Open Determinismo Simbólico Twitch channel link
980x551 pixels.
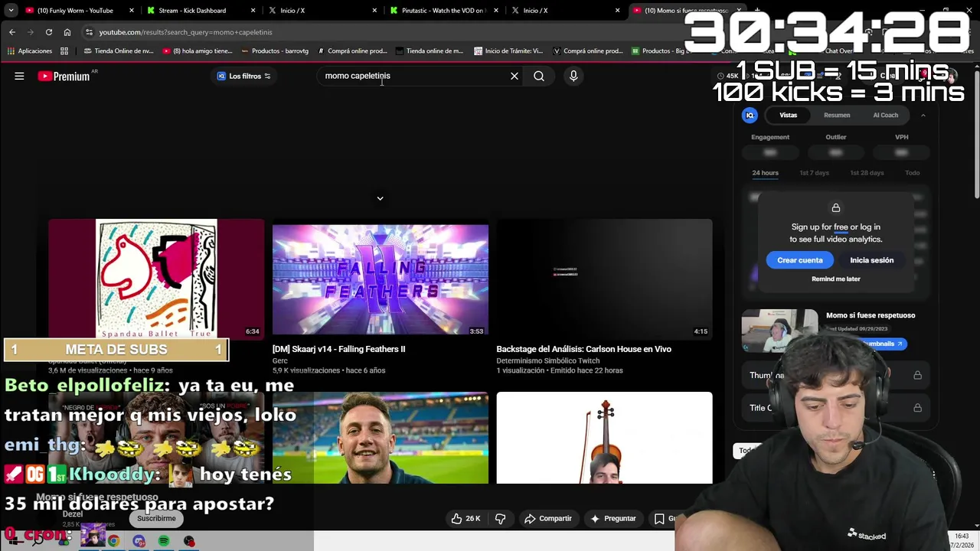[x=548, y=360]
